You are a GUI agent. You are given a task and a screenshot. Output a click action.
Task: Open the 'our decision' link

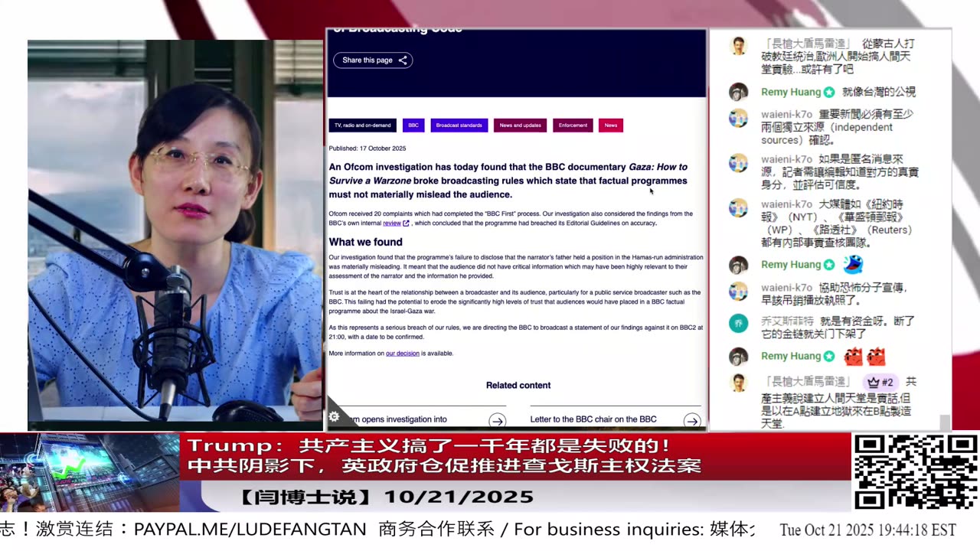click(x=403, y=354)
